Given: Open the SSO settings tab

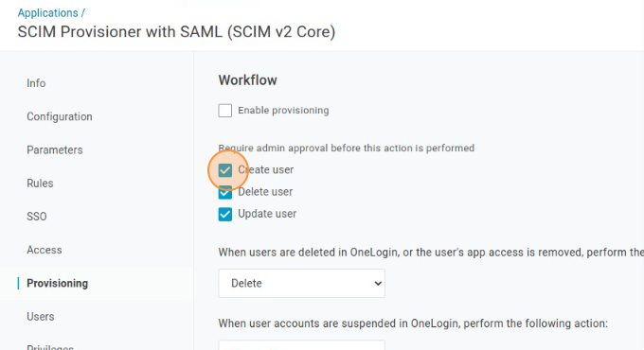Looking at the screenshot, I should click(37, 217).
